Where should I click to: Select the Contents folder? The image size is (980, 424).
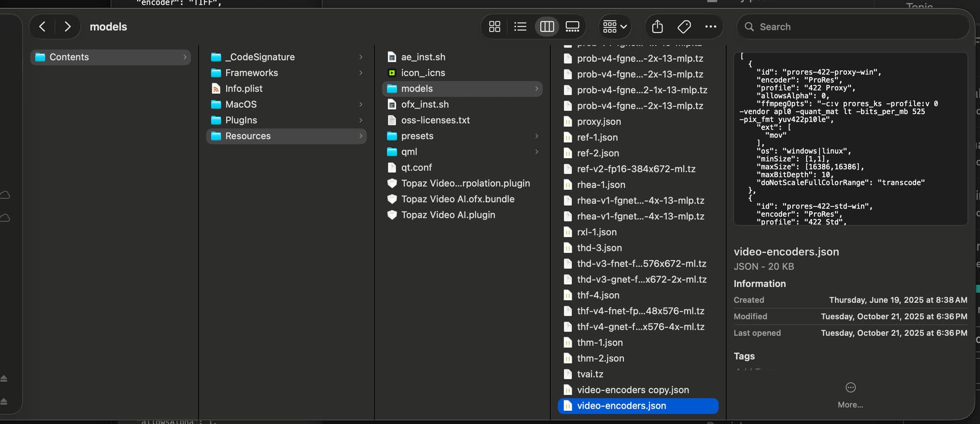click(x=111, y=57)
